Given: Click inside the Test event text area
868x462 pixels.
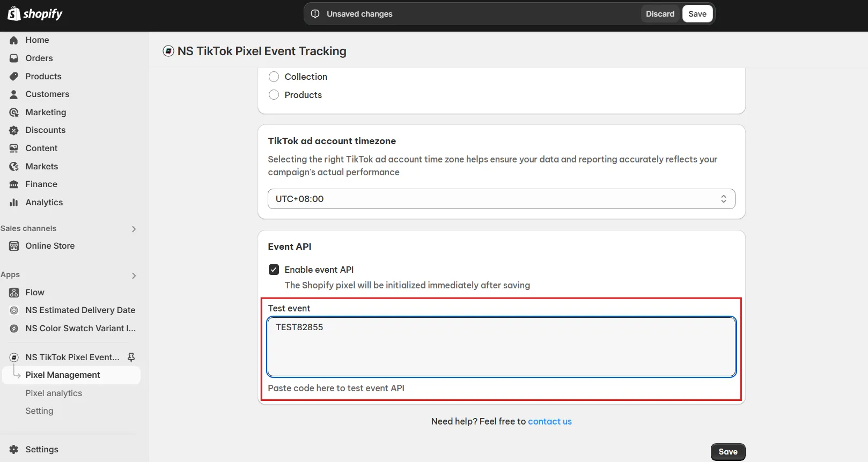Looking at the screenshot, I should [x=501, y=347].
